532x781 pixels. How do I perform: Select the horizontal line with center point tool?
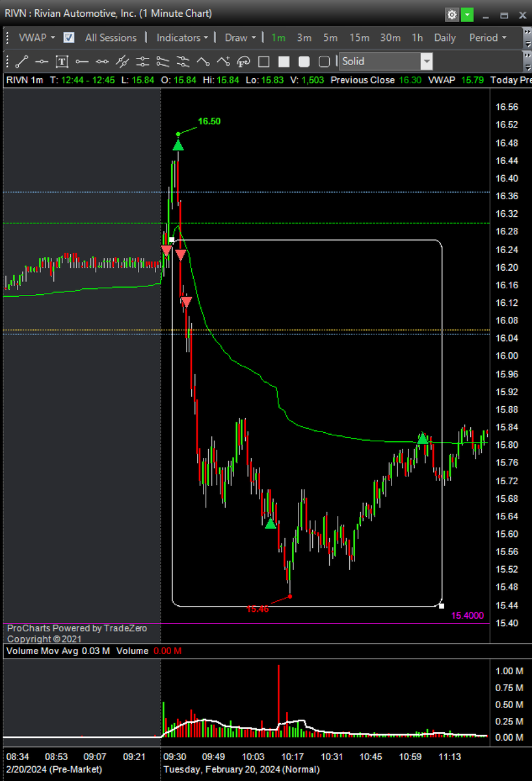[42, 62]
